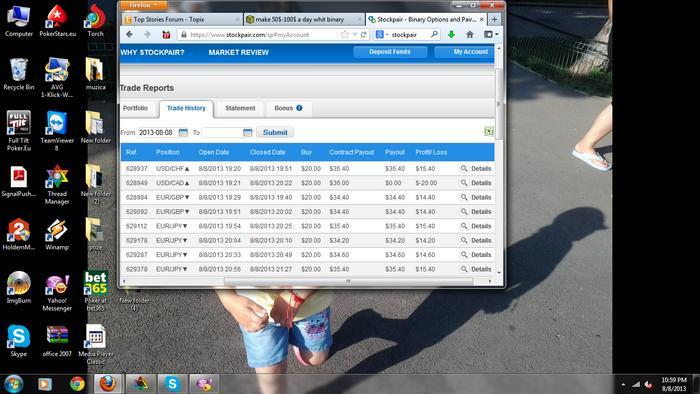The image size is (700, 394).
Task: Click the Deposit Funds button
Action: [390, 52]
